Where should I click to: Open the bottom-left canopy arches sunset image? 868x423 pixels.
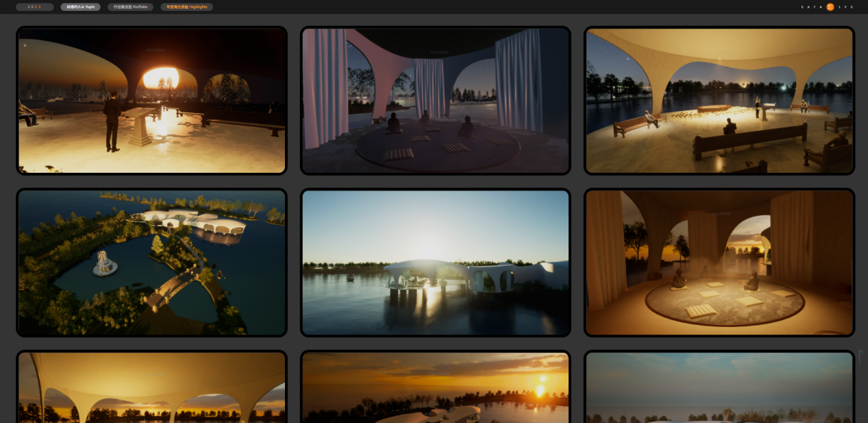pyautogui.click(x=151, y=387)
